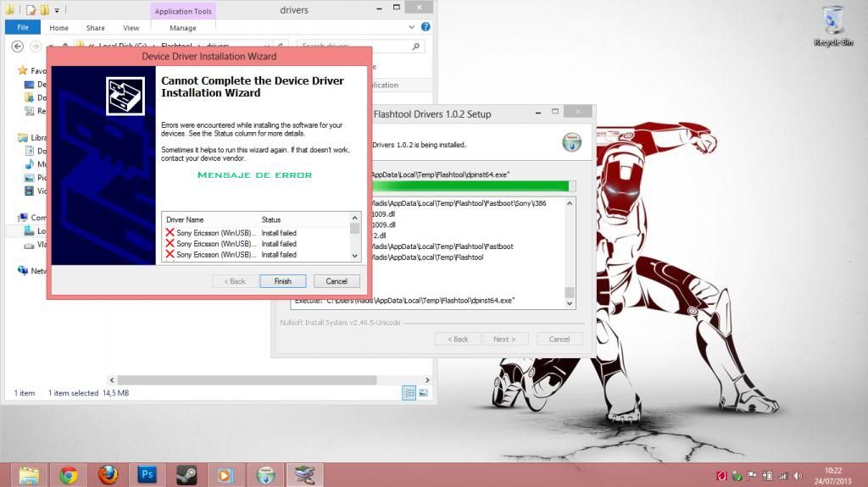This screenshot has height=487, width=868.
Task: Click Finish in Device Driver Installation Wizard
Action: point(282,281)
